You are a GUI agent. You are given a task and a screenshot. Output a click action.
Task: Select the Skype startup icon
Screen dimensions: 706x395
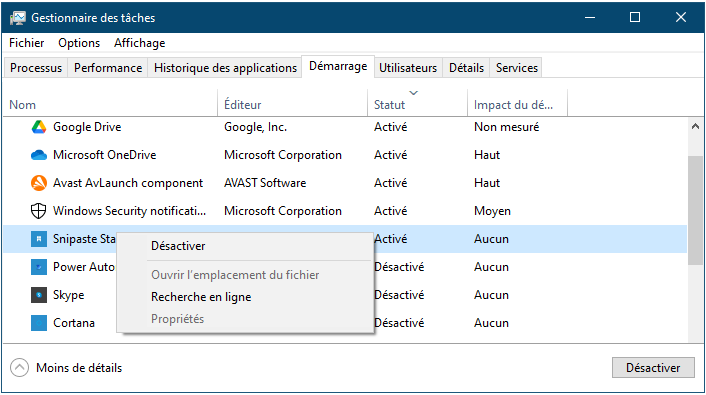point(39,295)
